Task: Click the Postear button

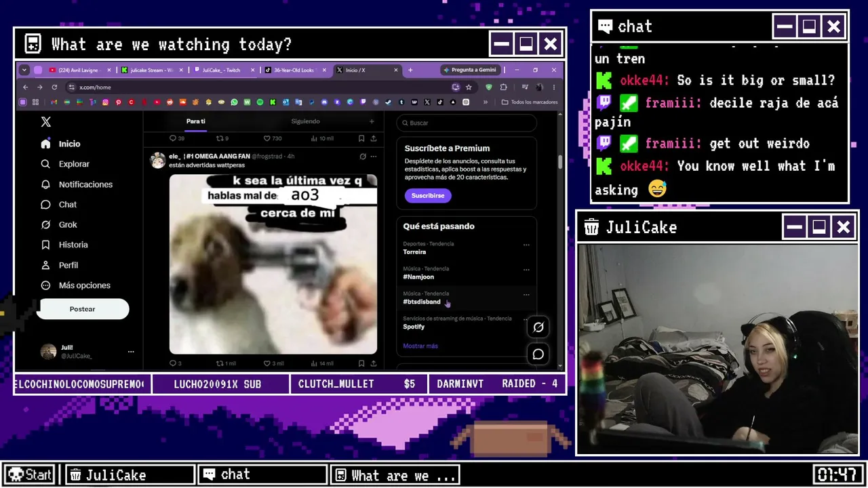Action: (x=83, y=309)
